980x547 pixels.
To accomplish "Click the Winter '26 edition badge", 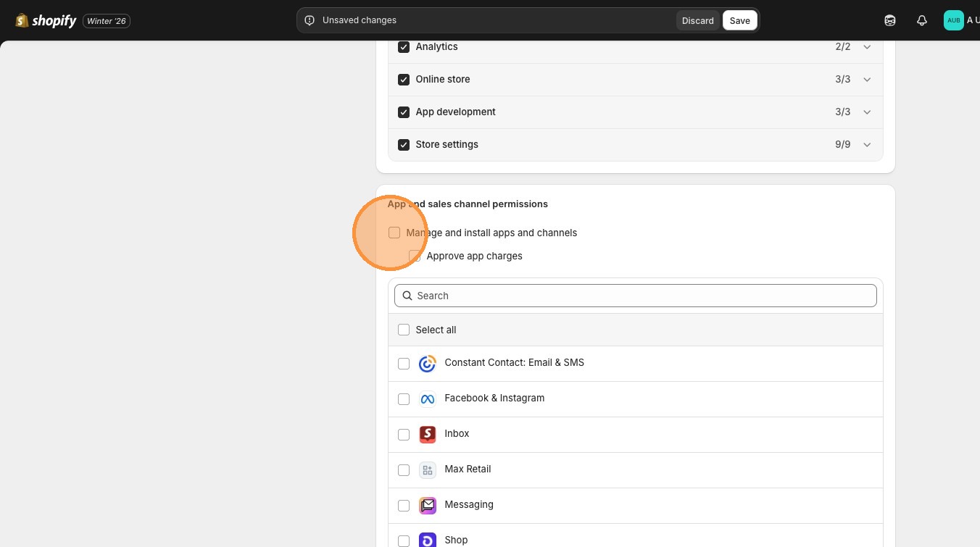I will (x=107, y=21).
